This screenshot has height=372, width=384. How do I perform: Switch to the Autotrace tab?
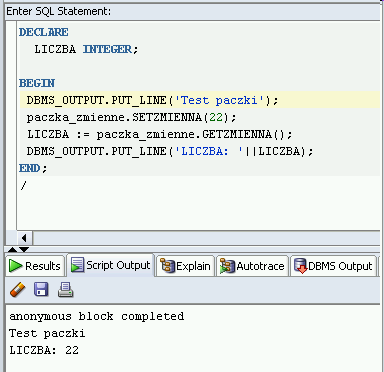252,266
